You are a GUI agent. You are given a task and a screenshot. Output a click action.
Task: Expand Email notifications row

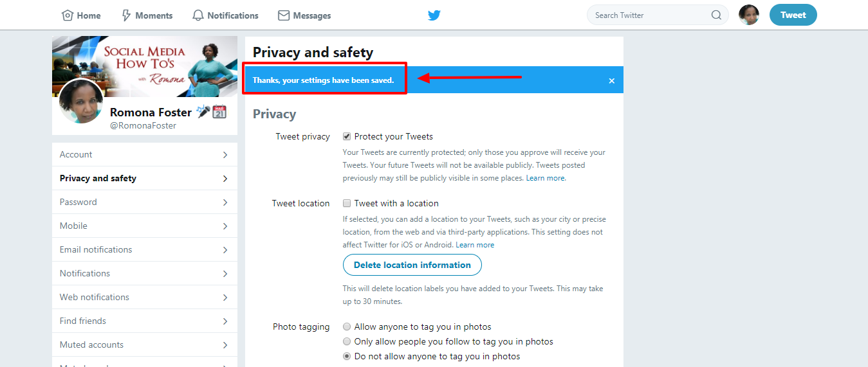coord(145,250)
